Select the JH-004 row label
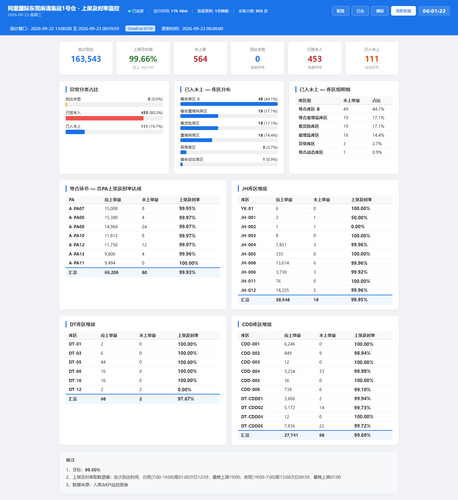The width and height of the screenshot is (458, 500). pyautogui.click(x=248, y=245)
